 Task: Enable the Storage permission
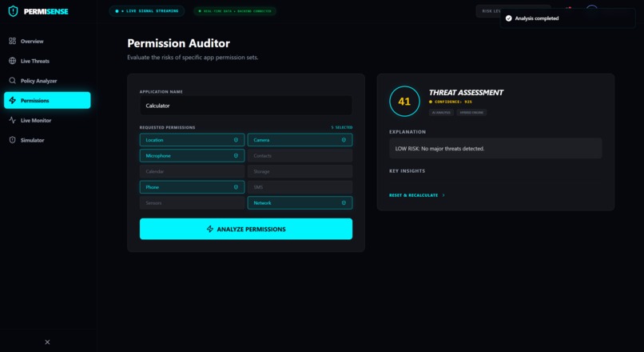[300, 171]
